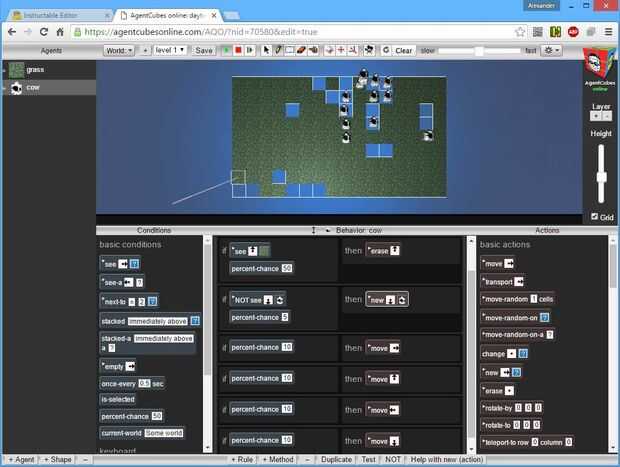The height and width of the screenshot is (467, 620).
Task: Switch to Instructable Editor browser tab
Action: [x=59, y=15]
